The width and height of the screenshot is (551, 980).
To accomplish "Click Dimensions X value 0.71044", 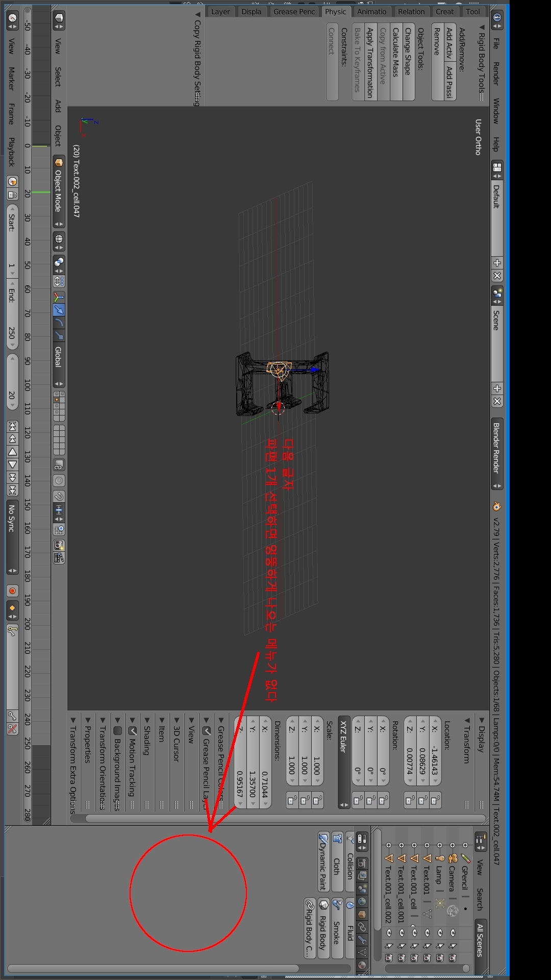I will 265,762.
